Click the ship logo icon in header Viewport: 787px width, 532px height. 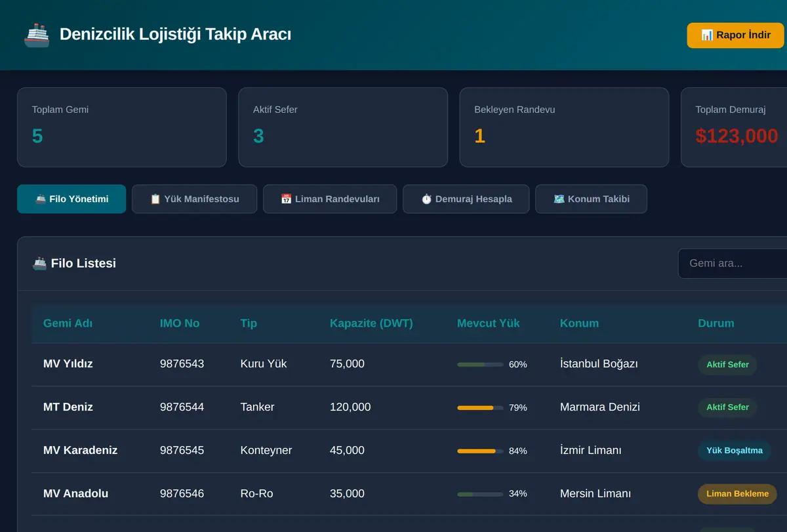(37, 35)
